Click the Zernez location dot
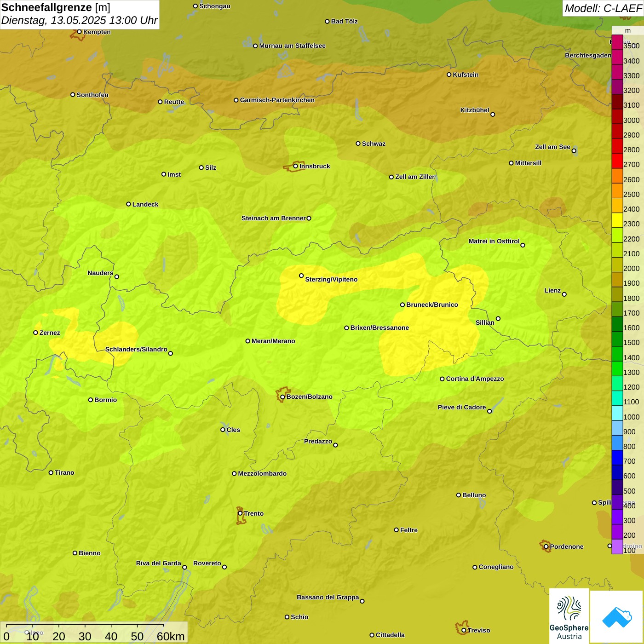This screenshot has width=644, height=644. 36,333
